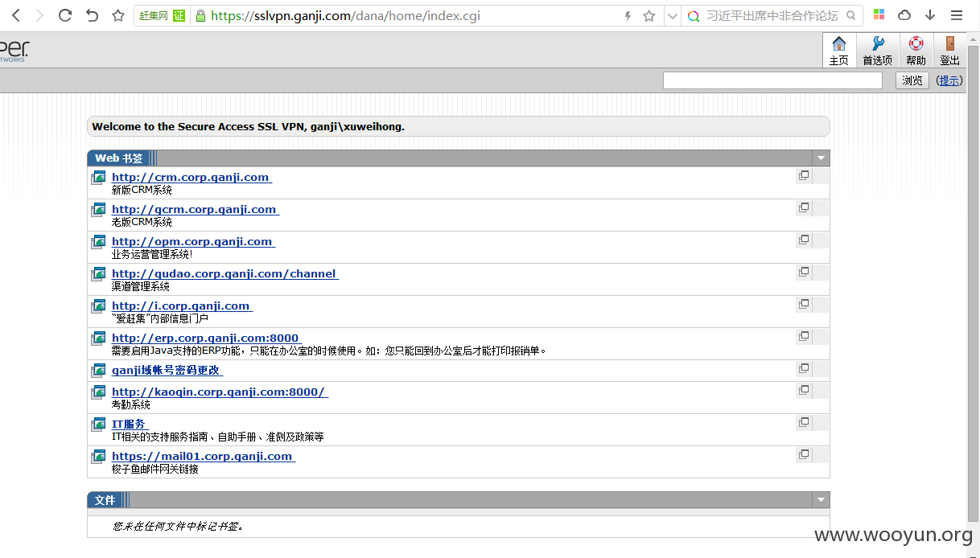The width and height of the screenshot is (980, 558).
Task: Open ganji域帐号密码更改 link
Action: click(167, 370)
